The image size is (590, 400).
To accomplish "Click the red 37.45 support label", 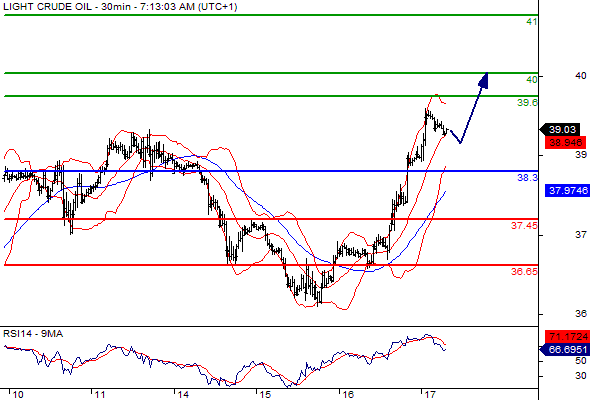I will coord(524,225).
